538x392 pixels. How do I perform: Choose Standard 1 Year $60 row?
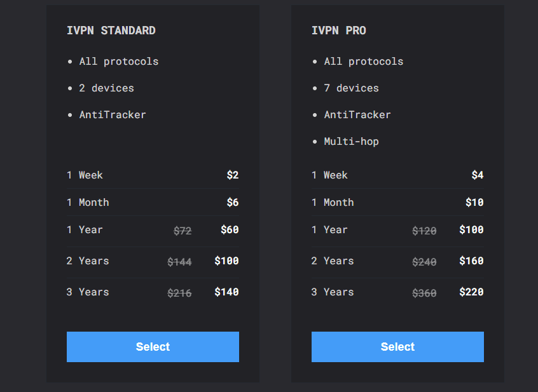(x=153, y=230)
